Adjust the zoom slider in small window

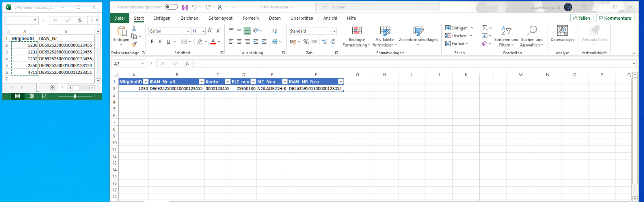pos(75,96)
